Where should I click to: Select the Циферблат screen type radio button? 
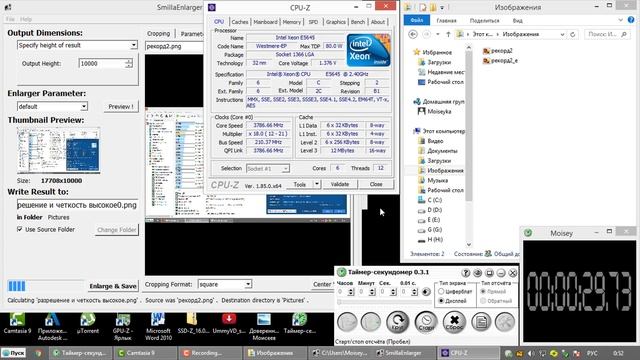[x=441, y=291]
